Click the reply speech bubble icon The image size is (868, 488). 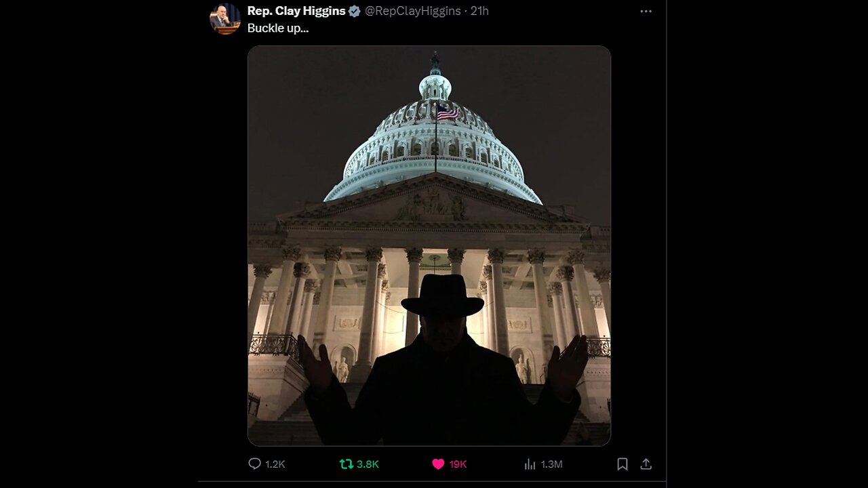tap(255, 464)
